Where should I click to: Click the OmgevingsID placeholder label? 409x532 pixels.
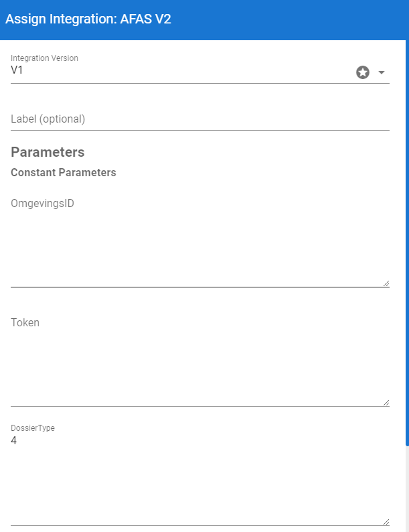coord(42,204)
